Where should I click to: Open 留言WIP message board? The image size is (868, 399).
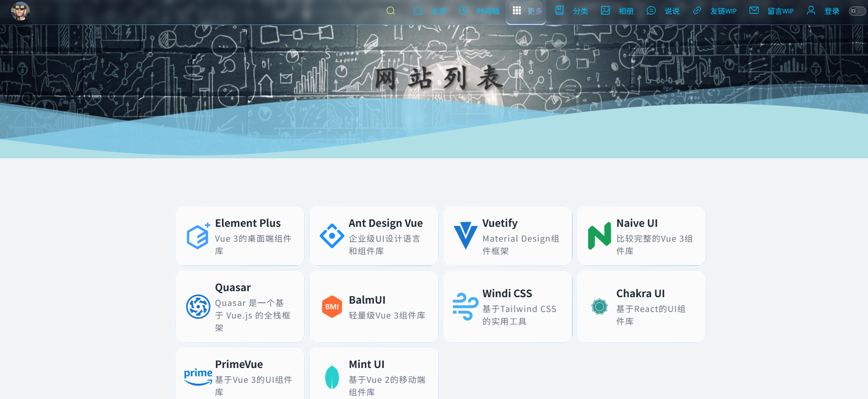coord(780,11)
